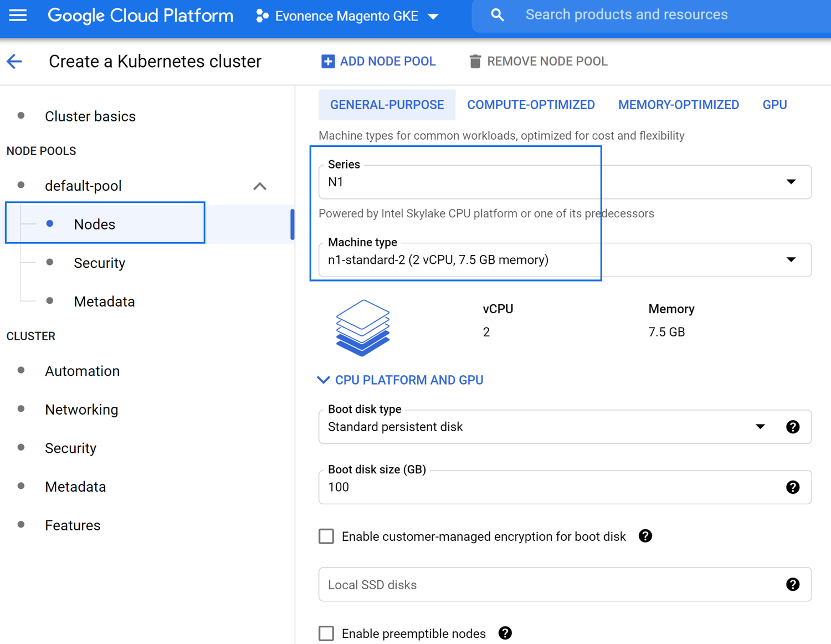Click the Local SSD disks field
The height and width of the screenshot is (644, 831).
(565, 584)
